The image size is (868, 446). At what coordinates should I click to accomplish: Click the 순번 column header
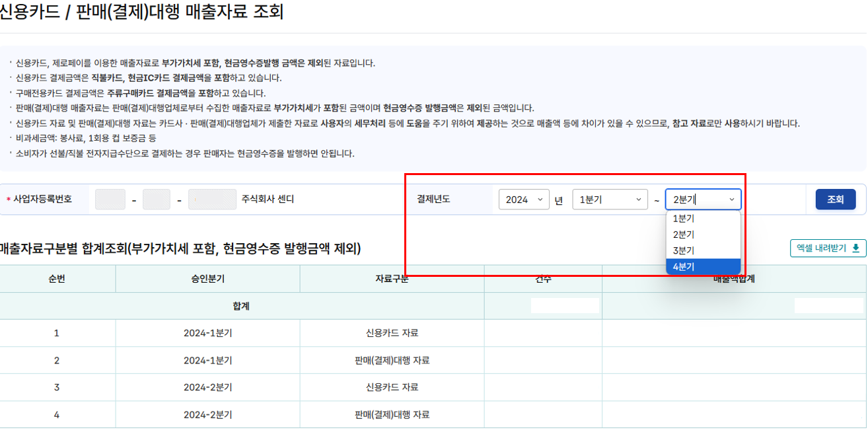(57, 279)
